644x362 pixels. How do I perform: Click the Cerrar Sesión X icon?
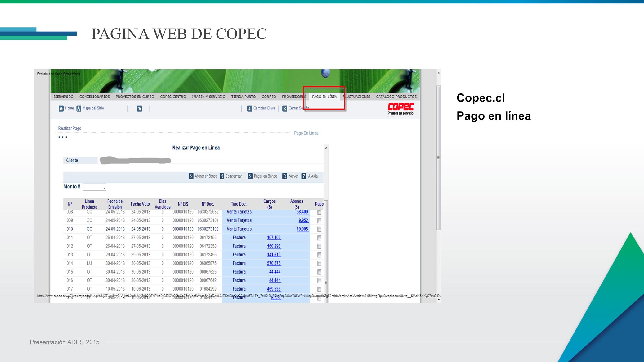pos(284,108)
